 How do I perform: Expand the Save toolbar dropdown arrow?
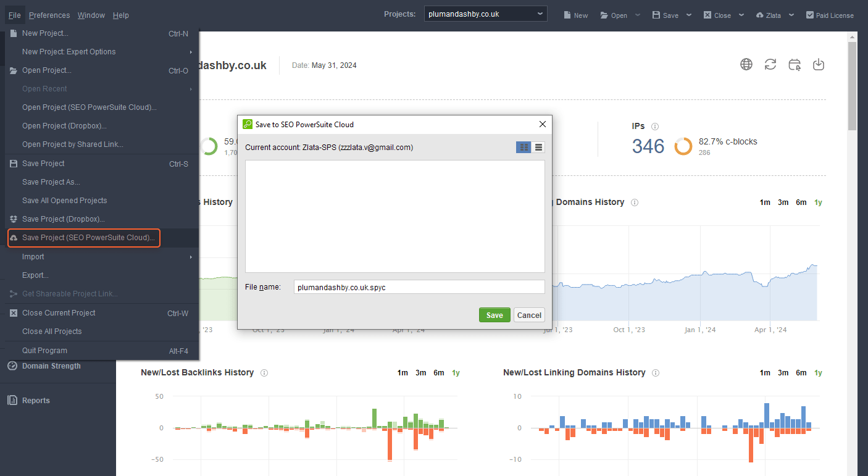[688, 15]
